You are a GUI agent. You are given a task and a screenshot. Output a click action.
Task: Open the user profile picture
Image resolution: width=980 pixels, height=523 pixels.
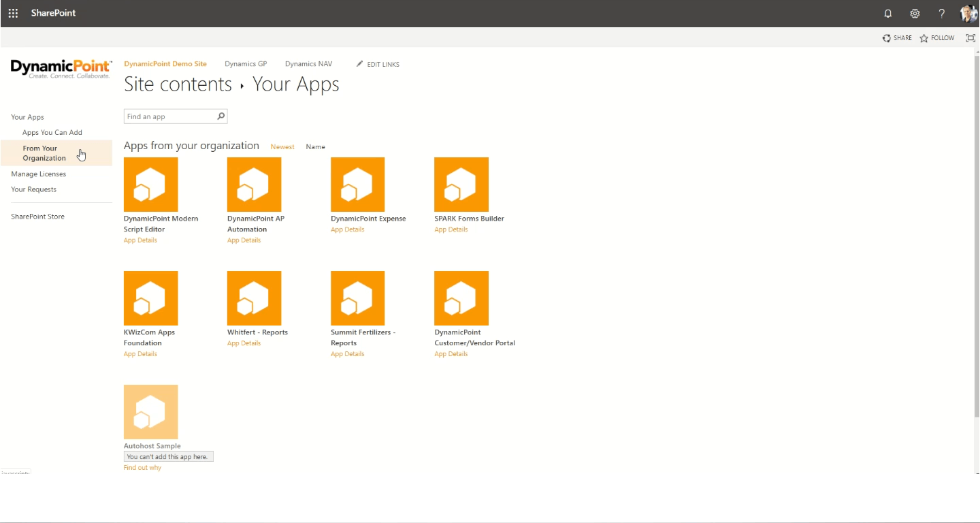[968, 14]
